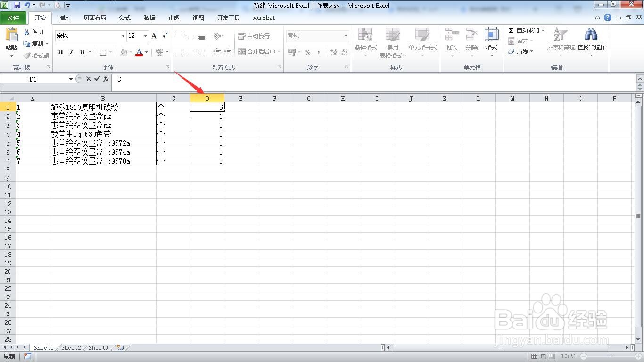Align cell text to the right

[202, 52]
